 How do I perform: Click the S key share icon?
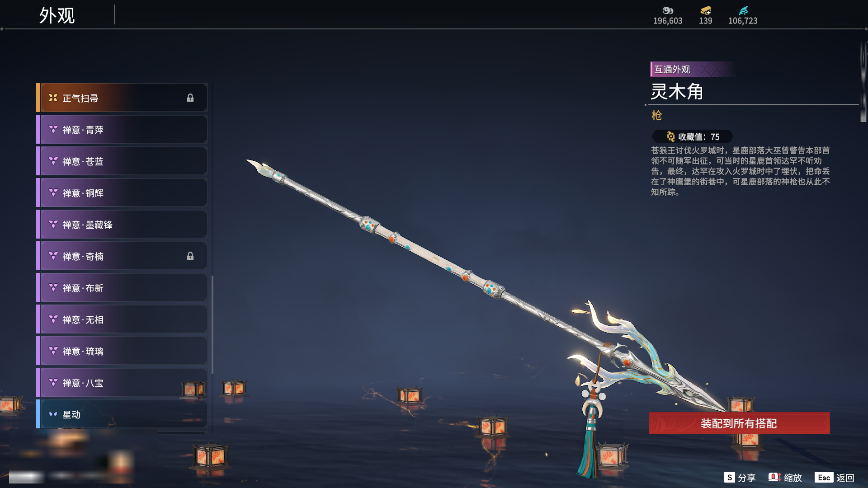click(x=729, y=477)
